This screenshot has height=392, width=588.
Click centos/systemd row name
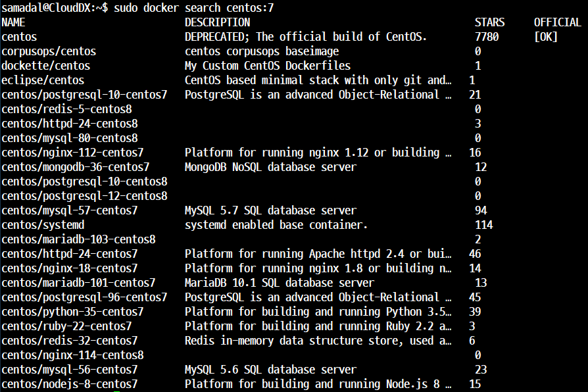(x=43, y=225)
